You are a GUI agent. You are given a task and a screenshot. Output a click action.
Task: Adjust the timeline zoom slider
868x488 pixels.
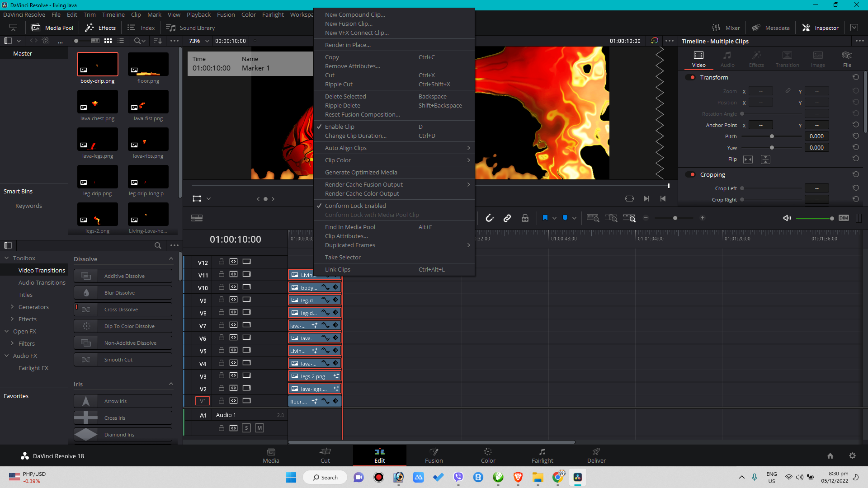675,218
